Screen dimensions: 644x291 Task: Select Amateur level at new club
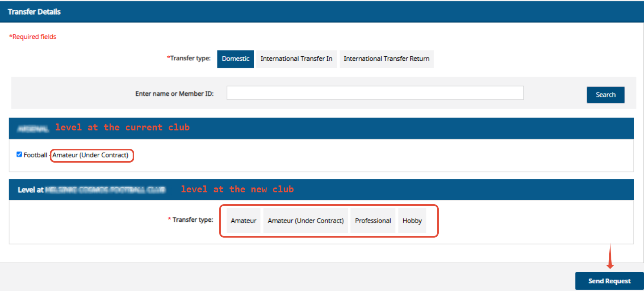tap(244, 220)
